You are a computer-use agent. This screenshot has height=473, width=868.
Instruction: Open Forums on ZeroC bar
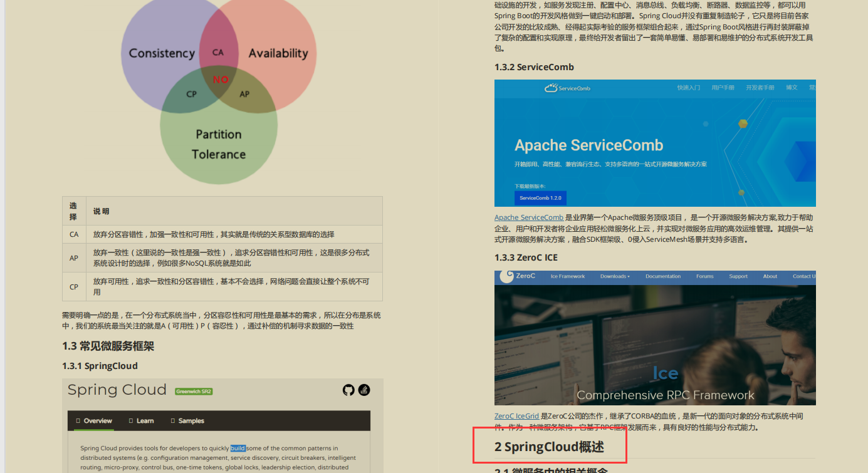point(704,276)
